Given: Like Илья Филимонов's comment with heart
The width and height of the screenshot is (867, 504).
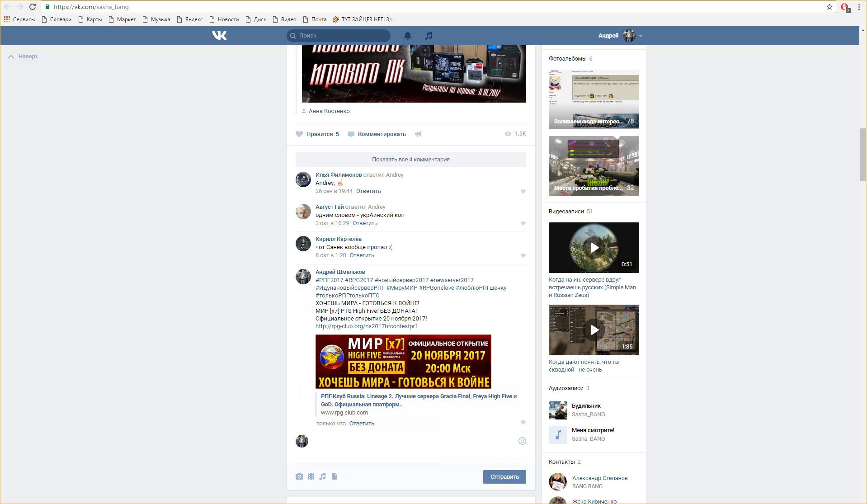Looking at the screenshot, I should tap(523, 191).
